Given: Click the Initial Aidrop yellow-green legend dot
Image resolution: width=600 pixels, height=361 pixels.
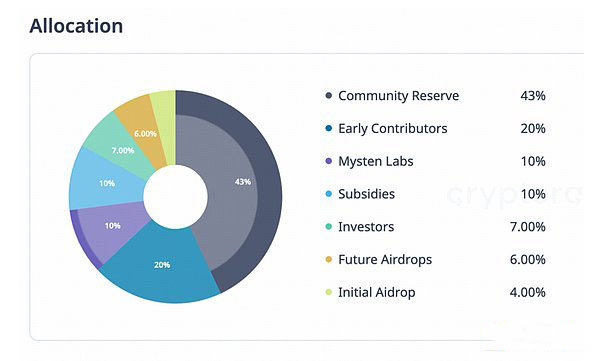Looking at the screenshot, I should pos(328,292).
